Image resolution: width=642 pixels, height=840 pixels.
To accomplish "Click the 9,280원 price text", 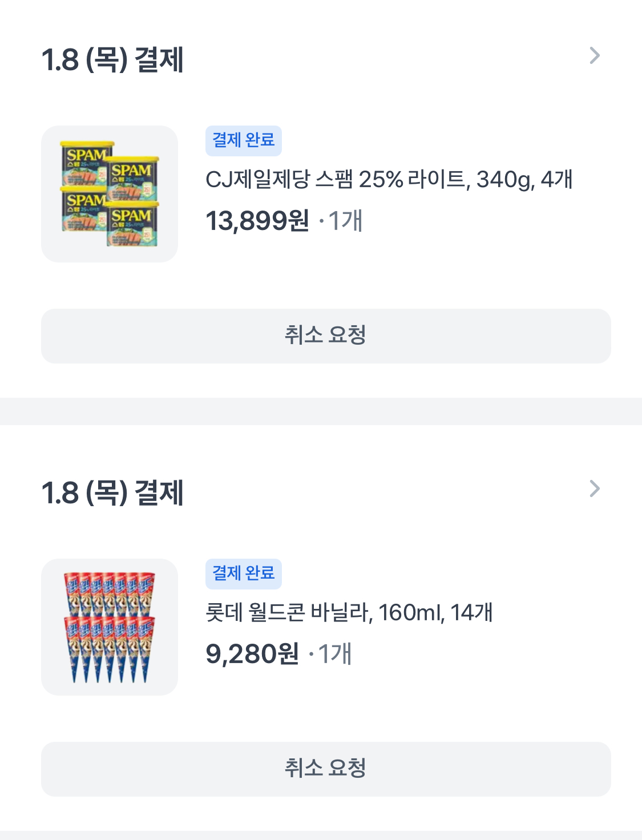I will pyautogui.click(x=252, y=654).
